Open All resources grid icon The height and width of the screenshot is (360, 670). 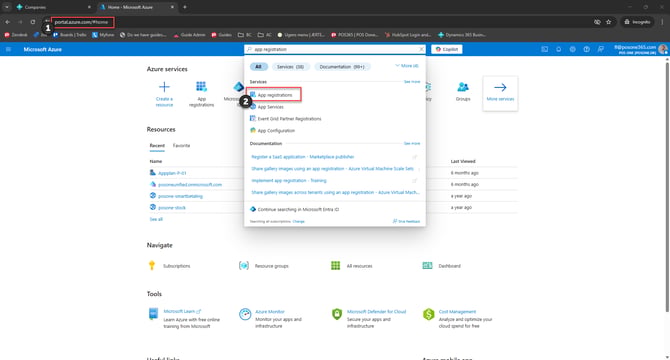pyautogui.click(x=335, y=266)
